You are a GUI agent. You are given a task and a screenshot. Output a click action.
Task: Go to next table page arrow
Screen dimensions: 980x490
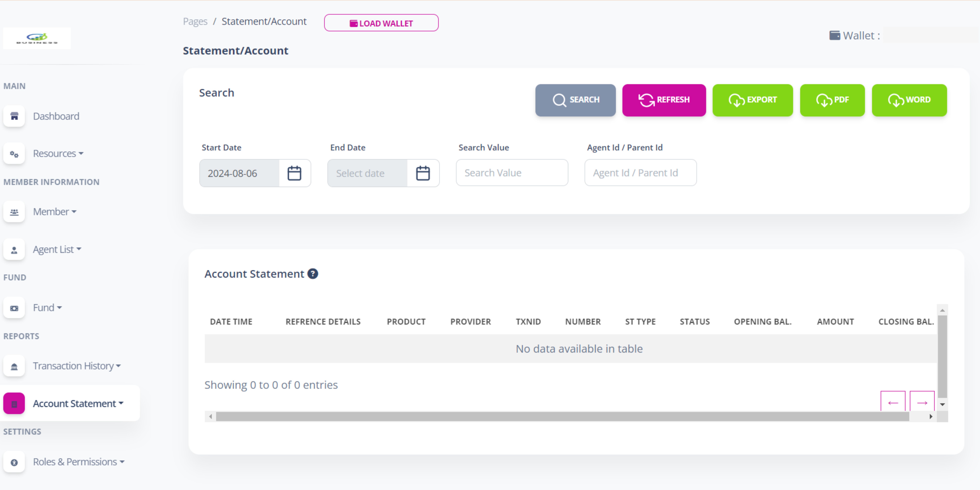(x=922, y=402)
